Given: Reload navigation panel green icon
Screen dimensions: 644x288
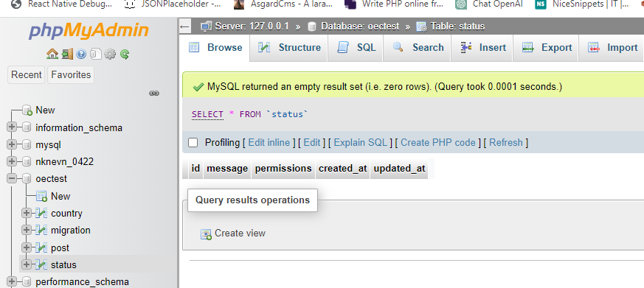Looking at the screenshot, I should pyautogui.click(x=125, y=54).
